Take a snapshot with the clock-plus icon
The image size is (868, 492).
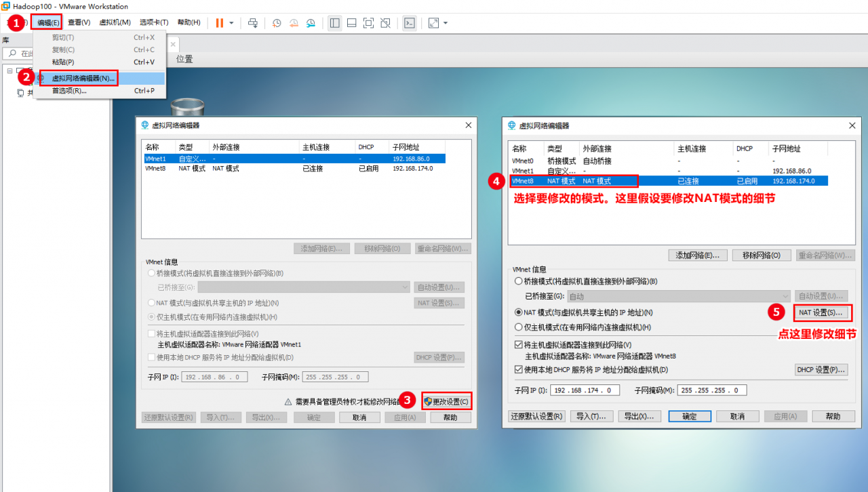[x=277, y=22]
